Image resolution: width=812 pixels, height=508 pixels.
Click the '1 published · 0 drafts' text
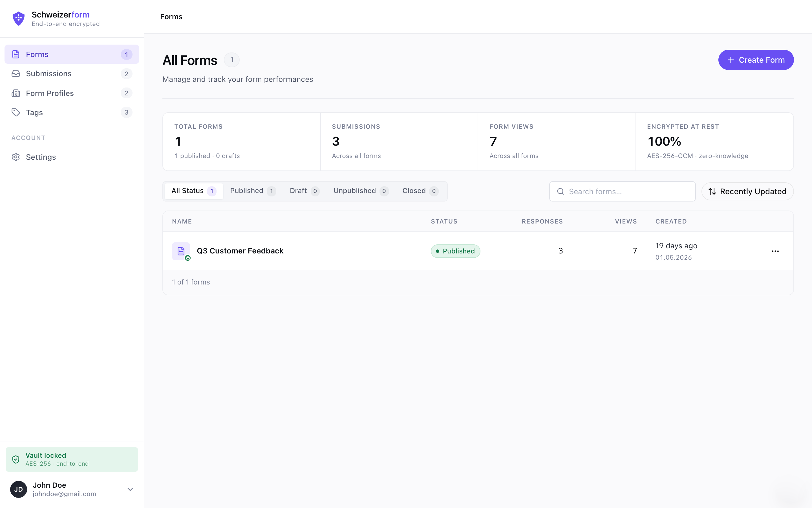(x=207, y=156)
